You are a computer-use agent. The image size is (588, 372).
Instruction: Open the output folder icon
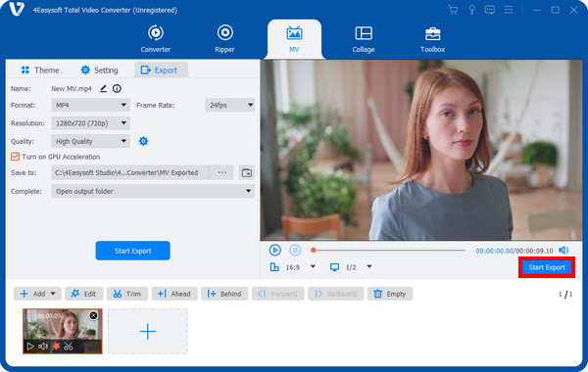(247, 172)
